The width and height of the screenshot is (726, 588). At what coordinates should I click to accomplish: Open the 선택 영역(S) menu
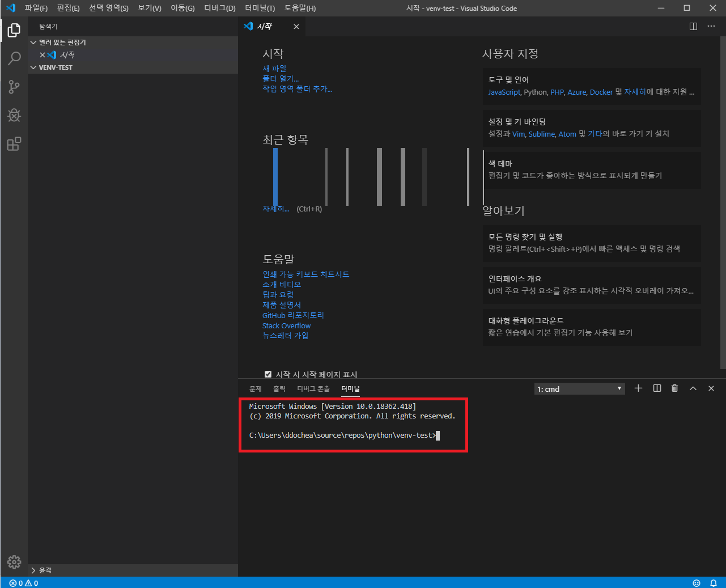[109, 8]
